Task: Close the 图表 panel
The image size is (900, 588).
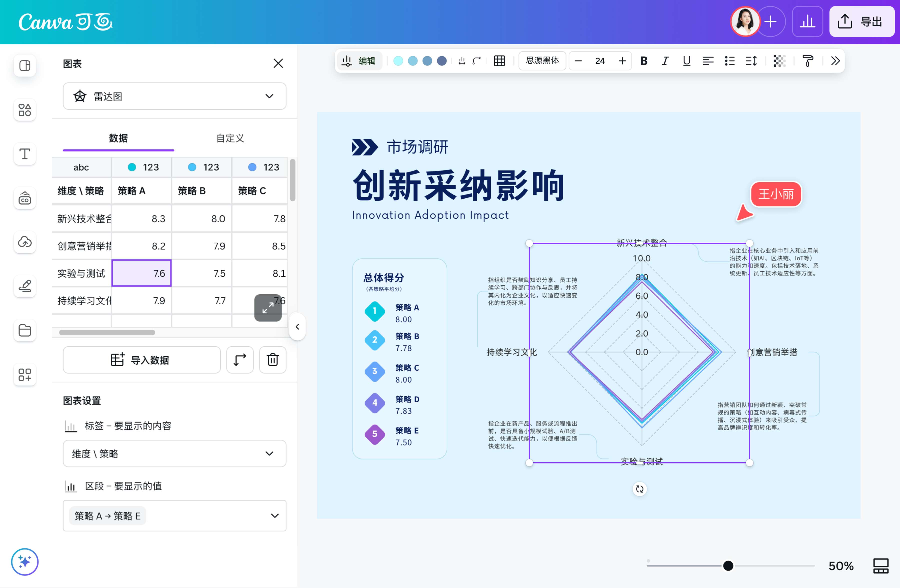Action: point(278,63)
